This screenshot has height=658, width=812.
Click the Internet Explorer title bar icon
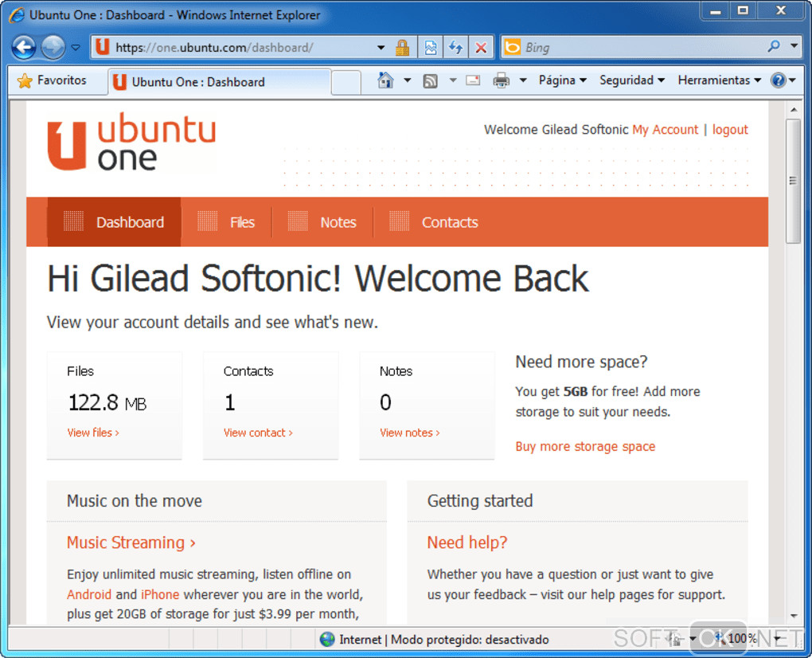tap(17, 14)
